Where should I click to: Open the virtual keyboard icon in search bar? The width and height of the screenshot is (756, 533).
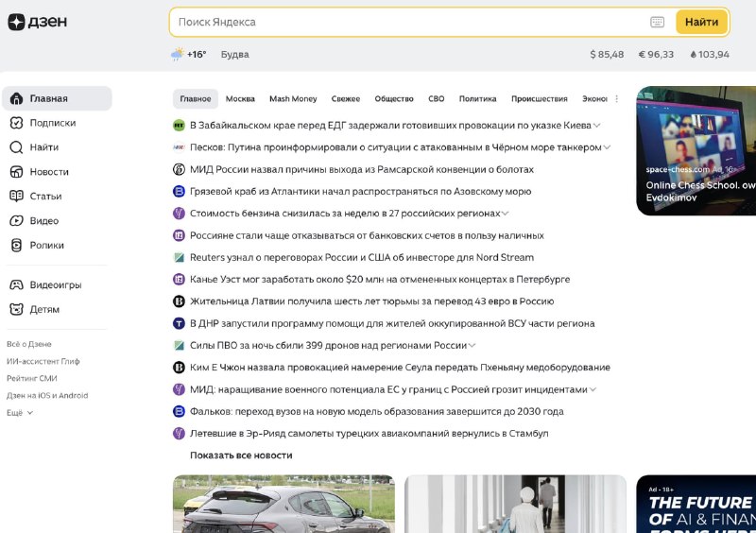point(657,22)
